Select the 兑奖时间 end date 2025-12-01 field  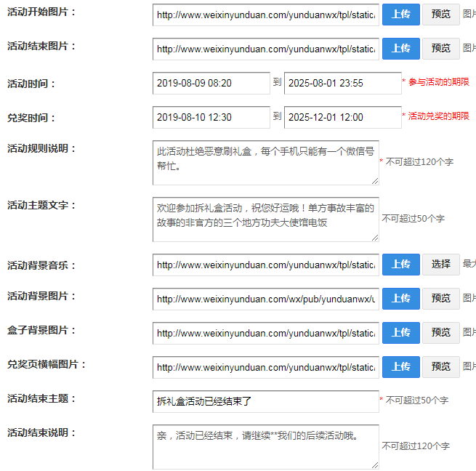point(342,117)
